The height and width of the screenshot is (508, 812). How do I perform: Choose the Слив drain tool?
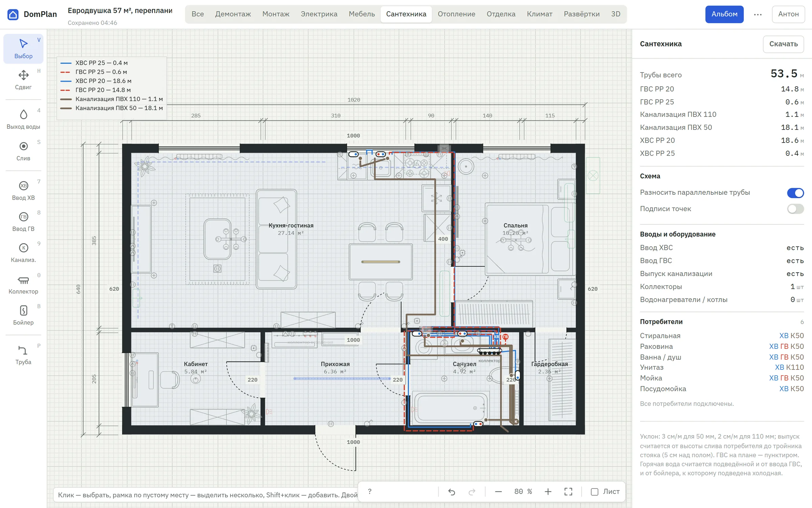23,151
